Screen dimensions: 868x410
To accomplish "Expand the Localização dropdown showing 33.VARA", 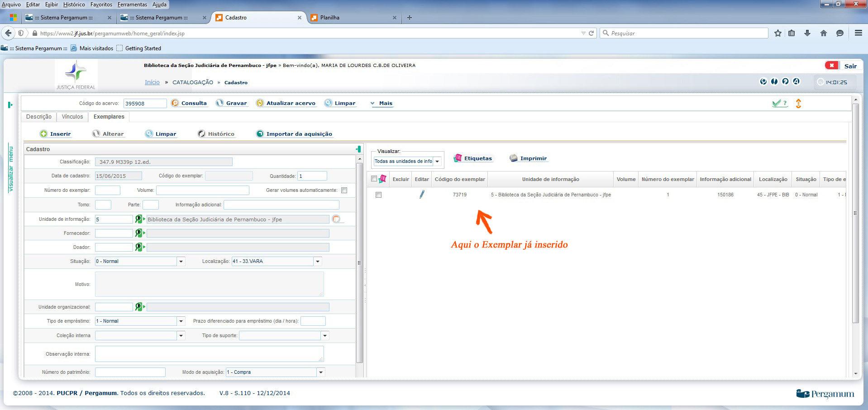I will point(318,262).
